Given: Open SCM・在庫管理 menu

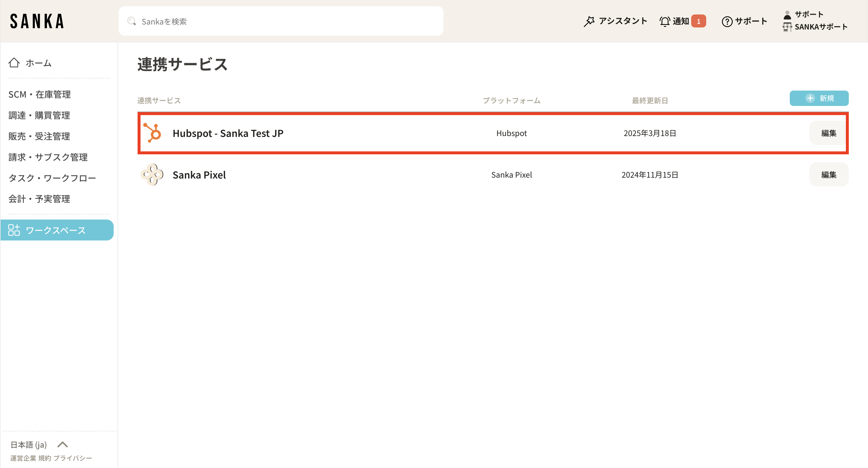Looking at the screenshot, I should [x=40, y=95].
